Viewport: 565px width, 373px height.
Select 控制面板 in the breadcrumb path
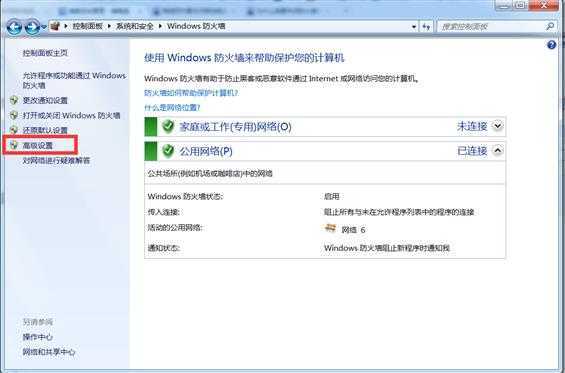(x=88, y=26)
